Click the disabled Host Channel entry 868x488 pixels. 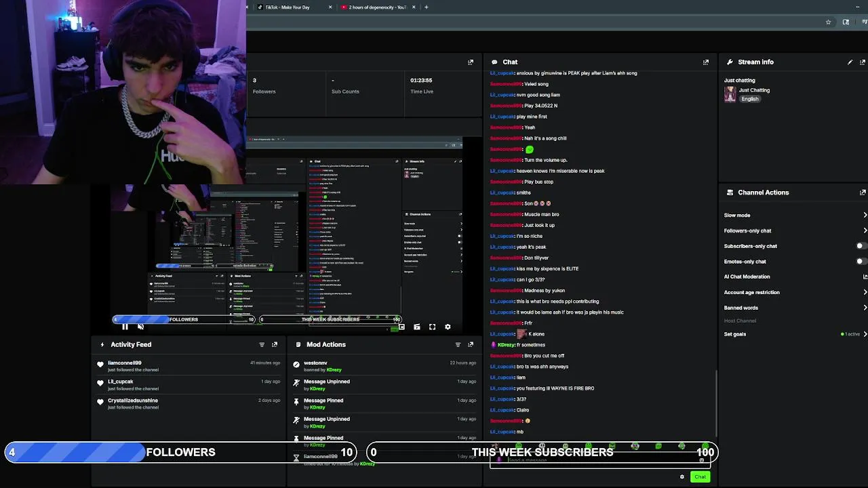(740, 321)
